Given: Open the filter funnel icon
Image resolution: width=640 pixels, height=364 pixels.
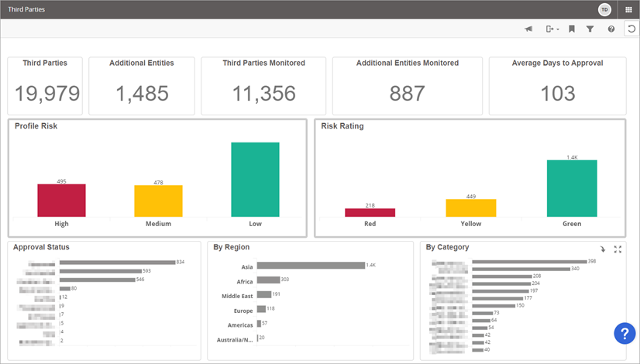Looking at the screenshot, I should pyautogui.click(x=590, y=29).
